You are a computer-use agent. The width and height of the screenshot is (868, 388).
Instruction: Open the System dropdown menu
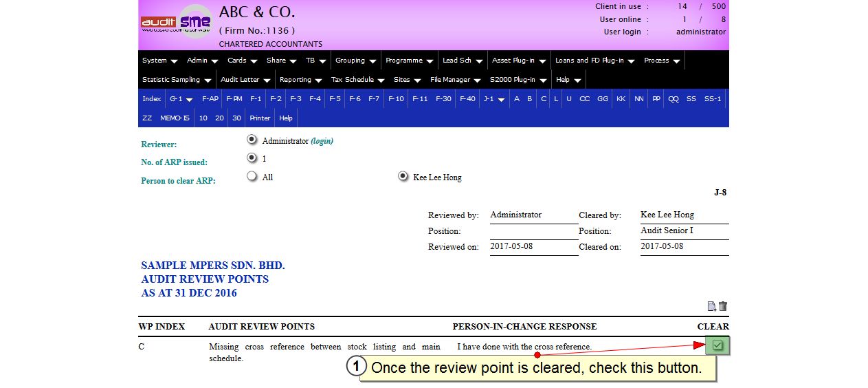pyautogui.click(x=159, y=61)
